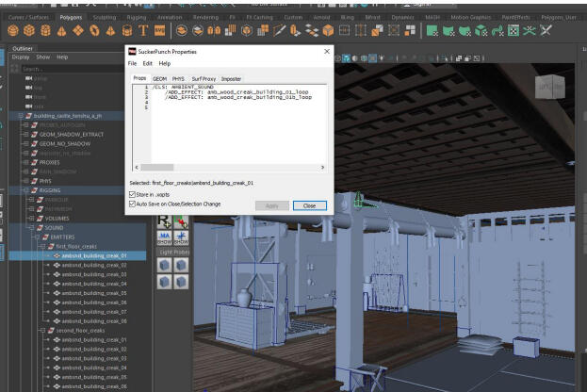
Task: Toggle 'Auto Save on Close/Selection Change' checkbox
Action: pos(132,204)
